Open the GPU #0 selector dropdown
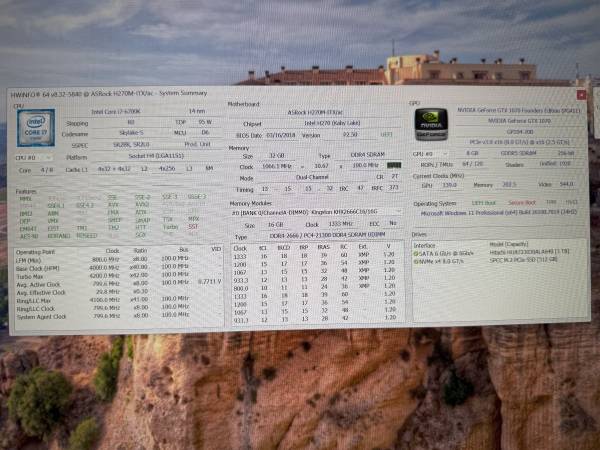Image resolution: width=600 pixels, height=450 pixels. tap(430, 154)
